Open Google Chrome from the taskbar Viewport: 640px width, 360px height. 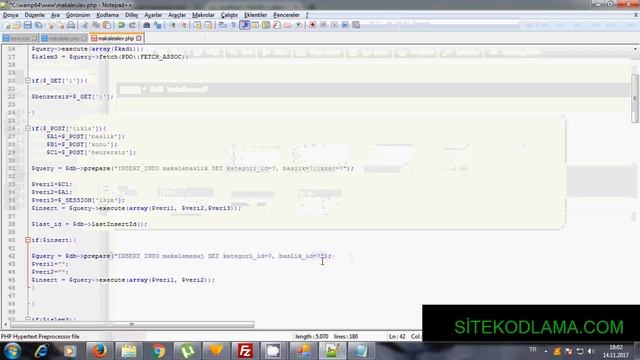[x=158, y=351]
